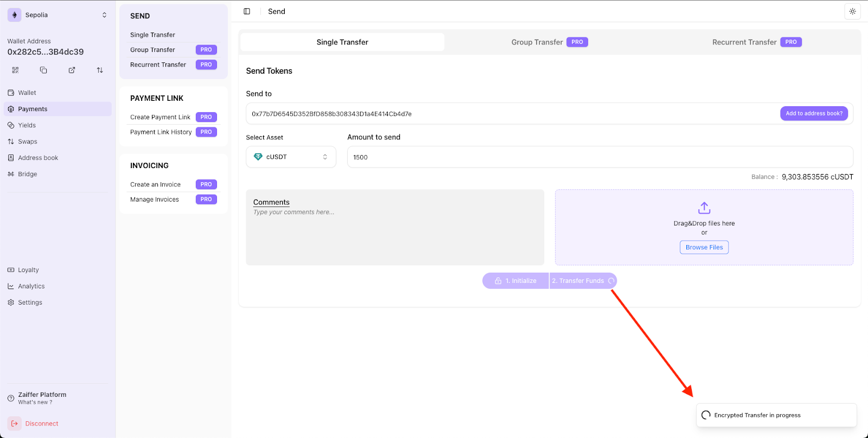Click the Encrypted Transfer in progress toast

click(776, 415)
